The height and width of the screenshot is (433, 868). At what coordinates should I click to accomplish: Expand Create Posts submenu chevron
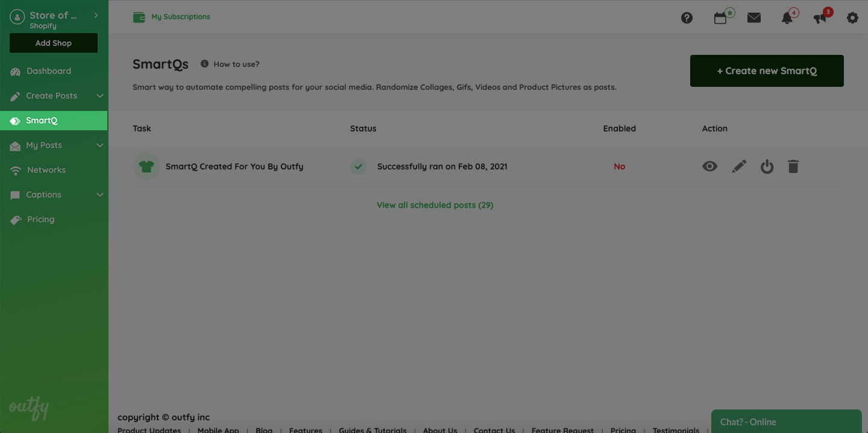point(100,96)
